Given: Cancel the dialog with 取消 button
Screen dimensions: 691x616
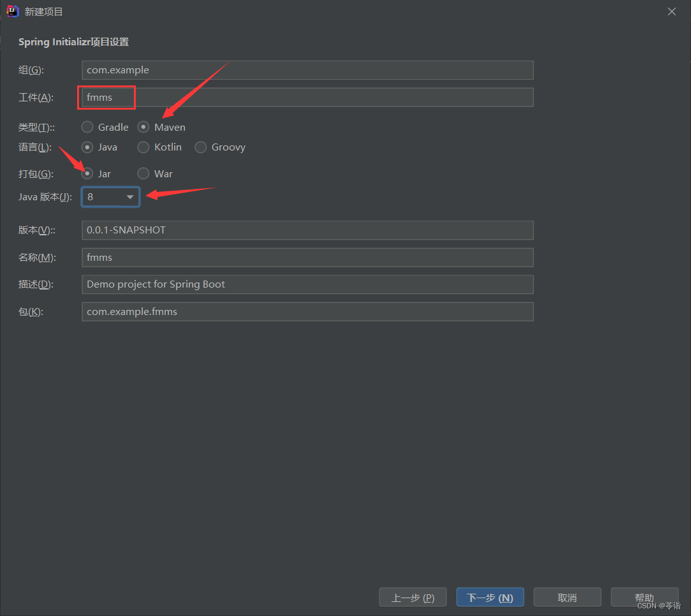Looking at the screenshot, I should click(x=567, y=598).
